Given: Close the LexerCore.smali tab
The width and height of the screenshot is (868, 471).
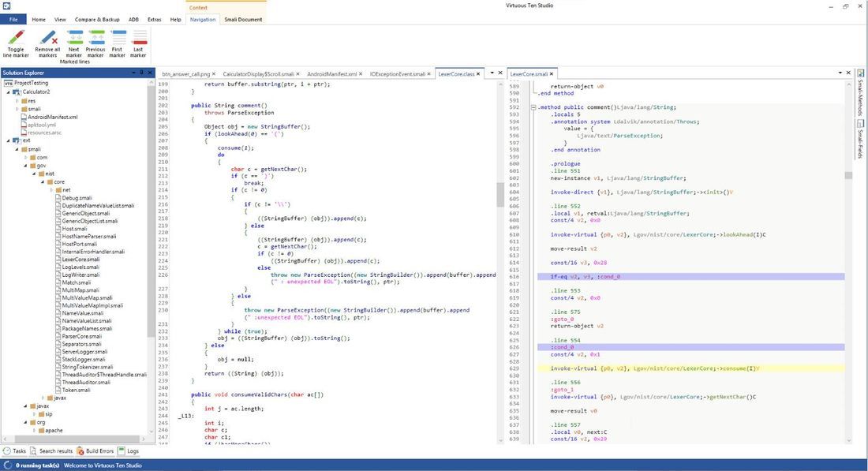Looking at the screenshot, I should tap(552, 73).
